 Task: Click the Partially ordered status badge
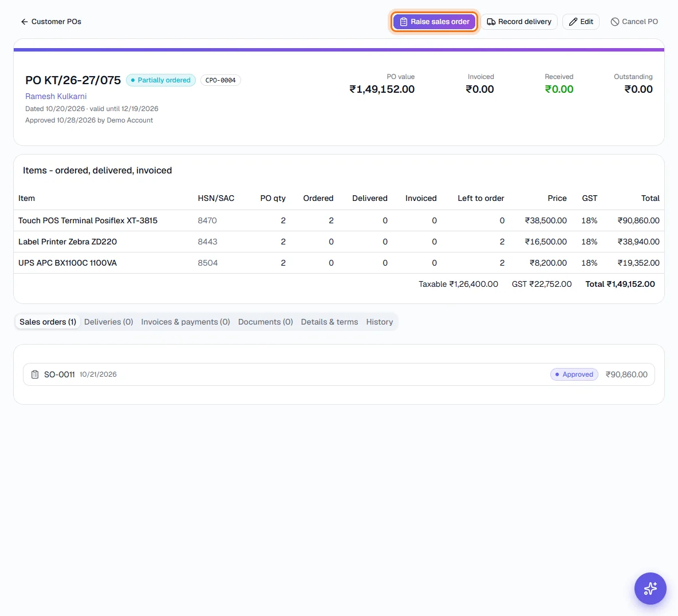[x=161, y=80]
